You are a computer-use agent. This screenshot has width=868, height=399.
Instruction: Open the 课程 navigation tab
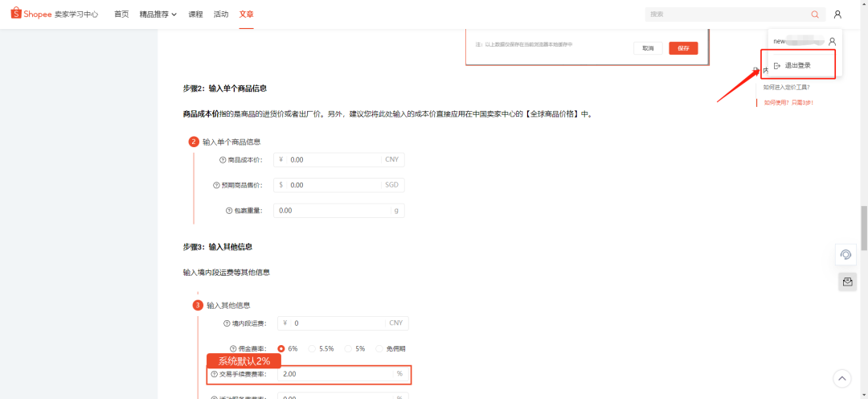click(195, 14)
